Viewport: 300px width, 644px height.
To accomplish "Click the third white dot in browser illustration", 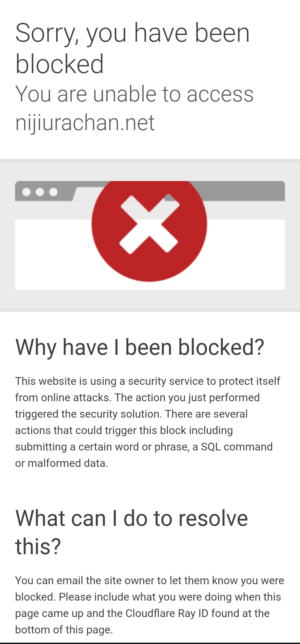I will click(x=53, y=192).
